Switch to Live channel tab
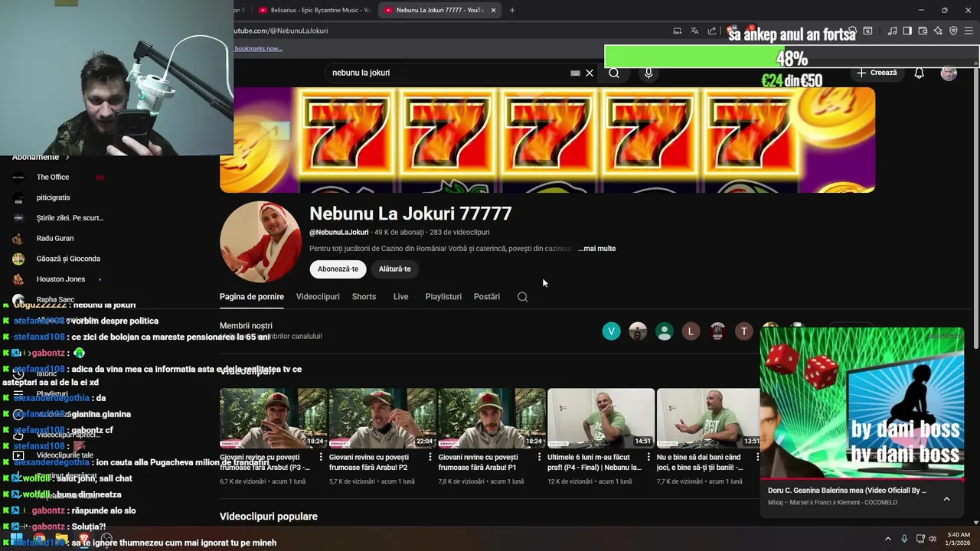 point(401,297)
